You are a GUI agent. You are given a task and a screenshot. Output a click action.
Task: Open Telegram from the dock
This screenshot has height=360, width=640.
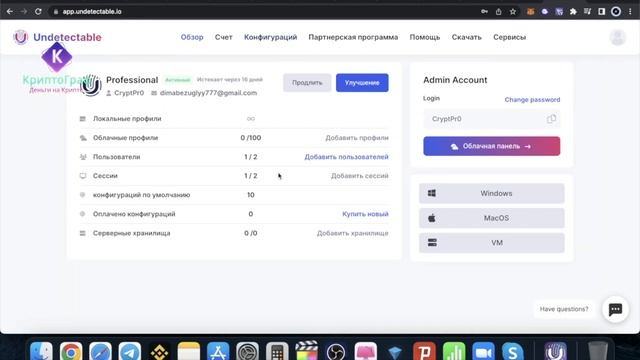[130, 351]
